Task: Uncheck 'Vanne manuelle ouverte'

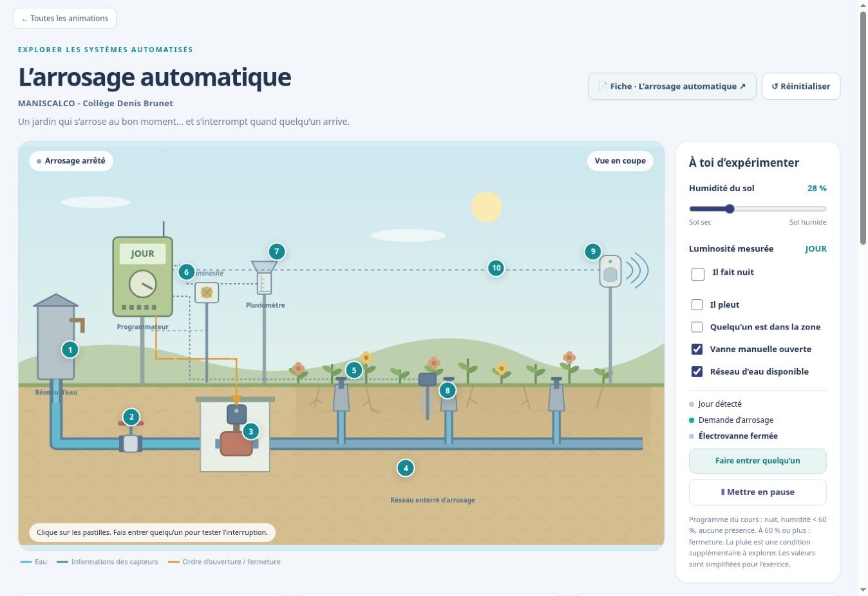Action: (697, 349)
